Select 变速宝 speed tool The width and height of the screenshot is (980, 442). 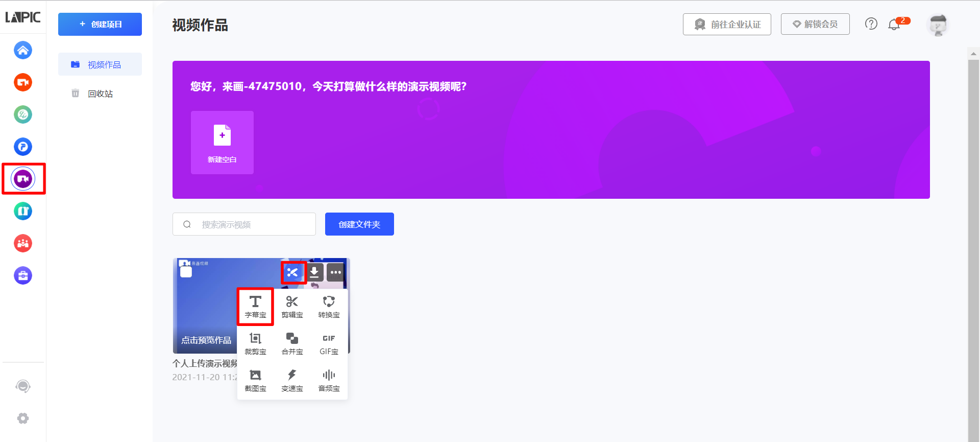click(x=292, y=380)
